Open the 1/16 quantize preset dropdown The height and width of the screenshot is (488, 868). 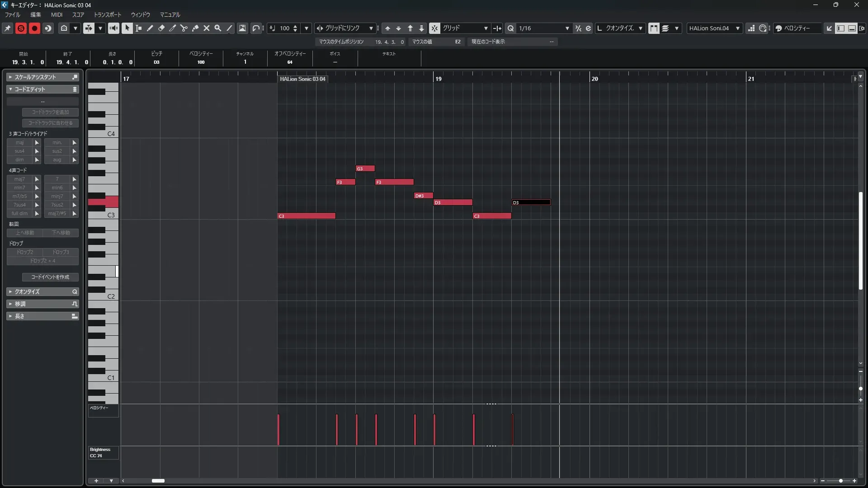click(567, 28)
